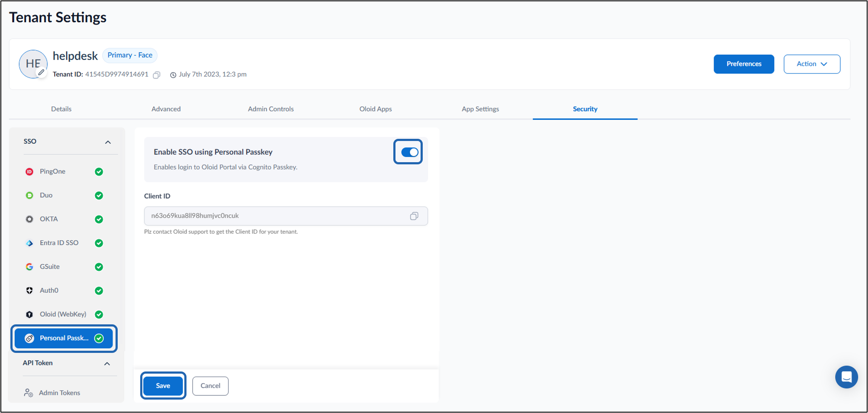868x413 pixels.
Task: Collapse the API Token section chevron
Action: point(107,364)
